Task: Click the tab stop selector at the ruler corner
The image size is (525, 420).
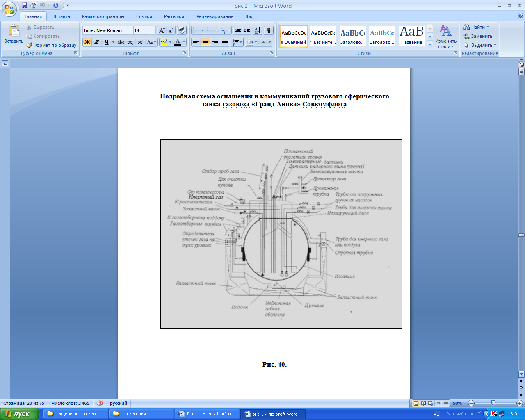Action: 5,64
